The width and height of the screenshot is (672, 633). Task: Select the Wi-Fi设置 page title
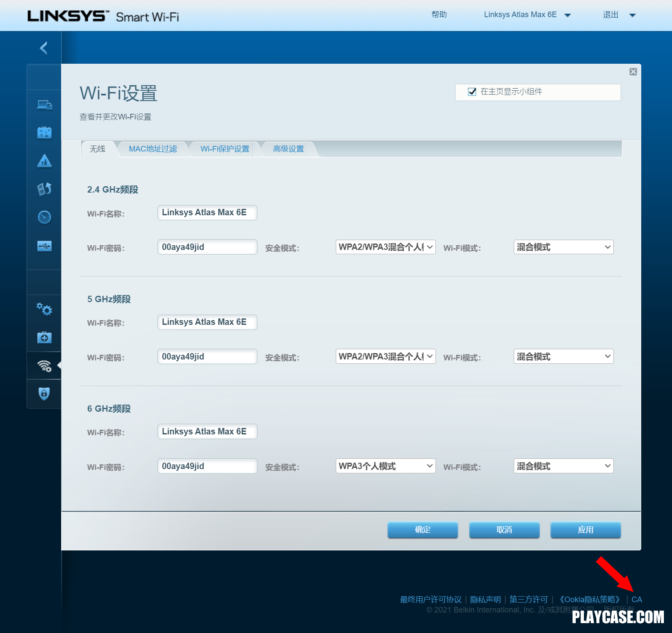118,93
